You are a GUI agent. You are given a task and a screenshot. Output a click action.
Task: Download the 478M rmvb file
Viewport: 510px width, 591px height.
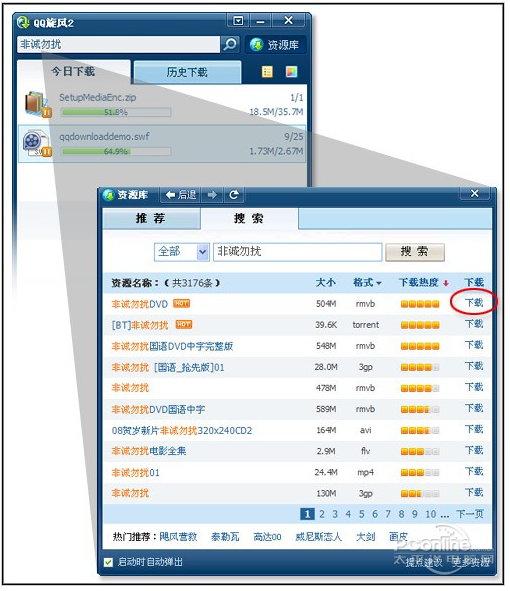(x=474, y=387)
